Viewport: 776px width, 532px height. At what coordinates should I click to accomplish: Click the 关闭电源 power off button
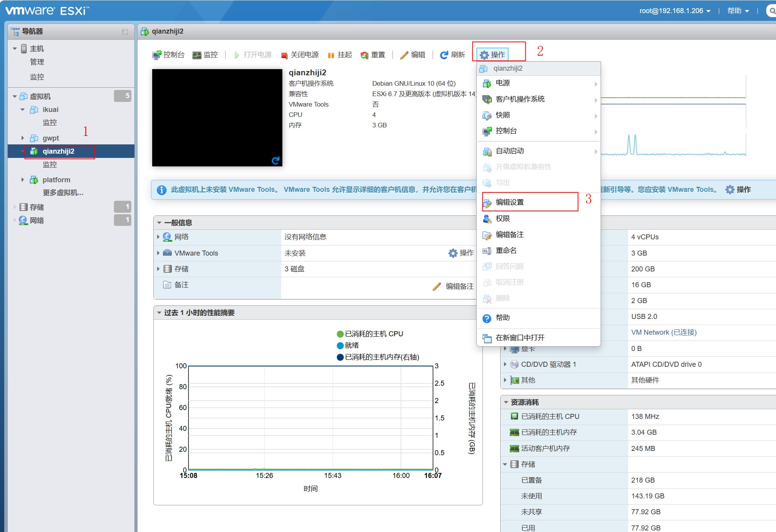(x=300, y=55)
